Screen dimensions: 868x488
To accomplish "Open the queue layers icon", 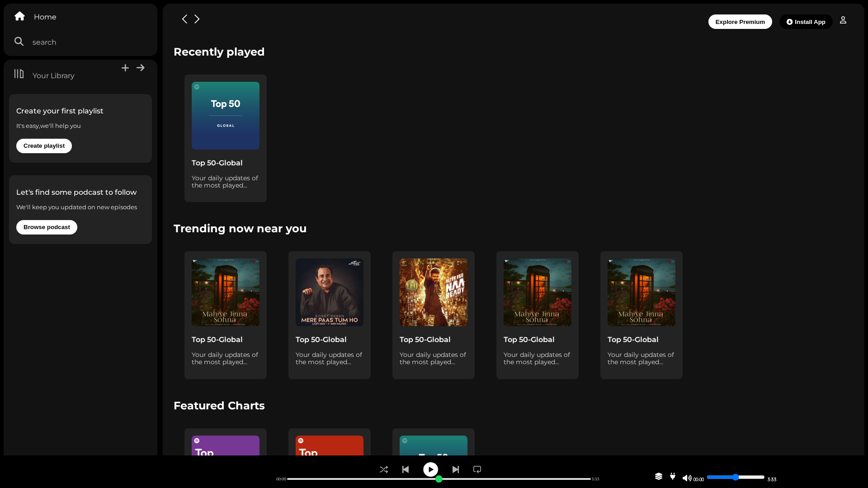I will (x=659, y=476).
